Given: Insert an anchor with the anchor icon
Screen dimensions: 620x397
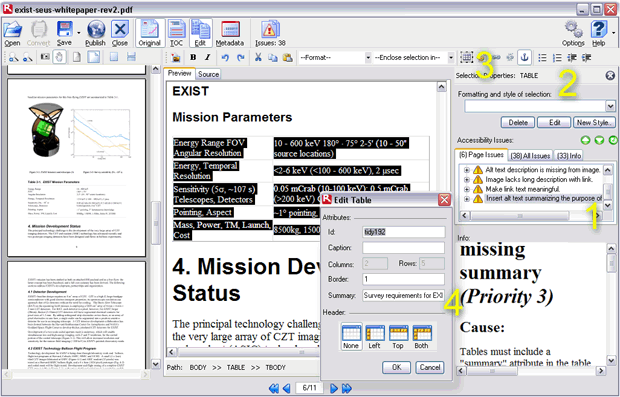Looking at the screenshot, I should (524, 58).
